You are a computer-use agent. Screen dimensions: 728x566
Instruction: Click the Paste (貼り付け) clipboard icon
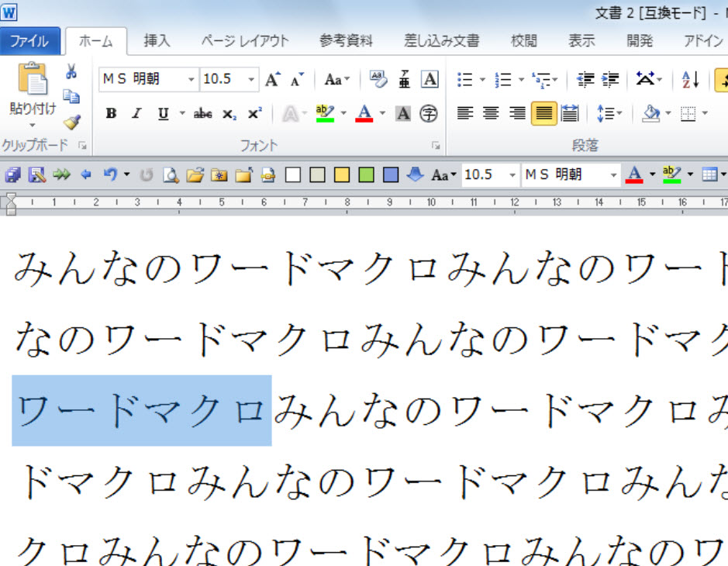point(32,80)
